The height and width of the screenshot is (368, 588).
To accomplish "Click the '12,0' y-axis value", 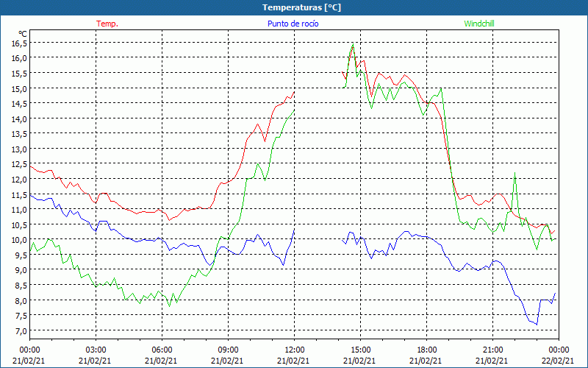I will (x=19, y=180).
